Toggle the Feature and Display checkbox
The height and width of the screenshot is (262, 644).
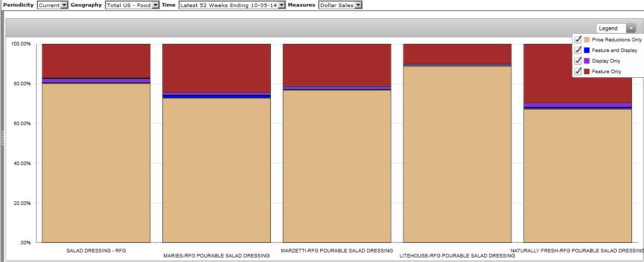point(578,50)
